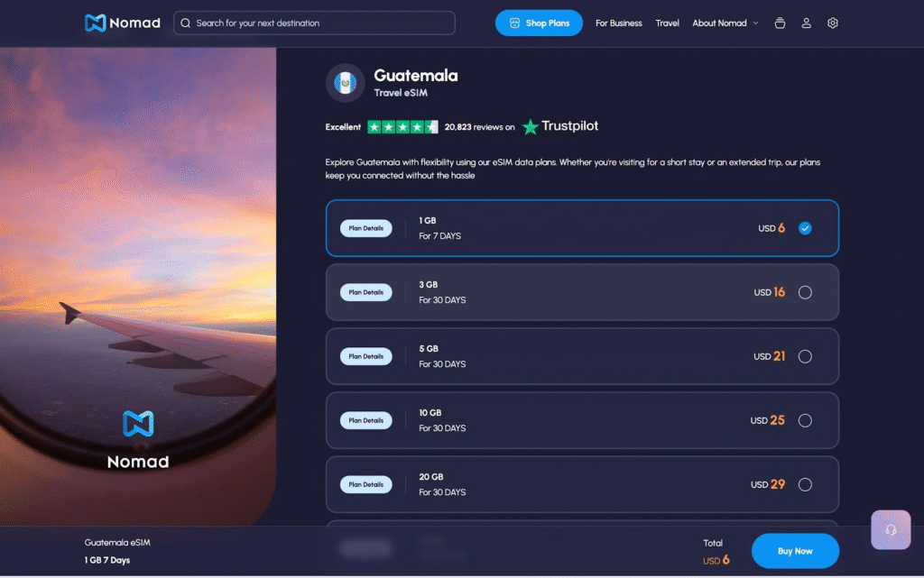The height and width of the screenshot is (578, 924).
Task: Click the Nomad logo on the airplane image
Action: coord(138,439)
